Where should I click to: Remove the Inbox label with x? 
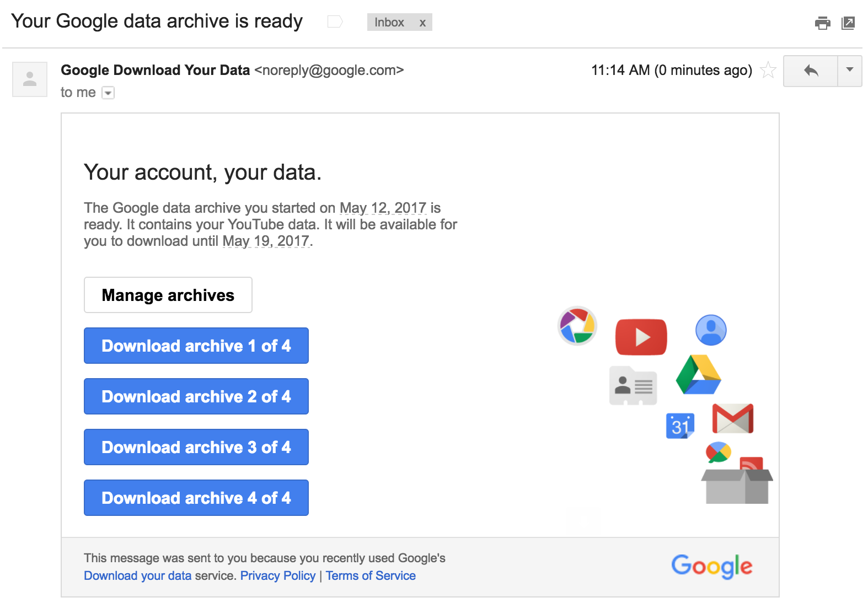pos(422,23)
